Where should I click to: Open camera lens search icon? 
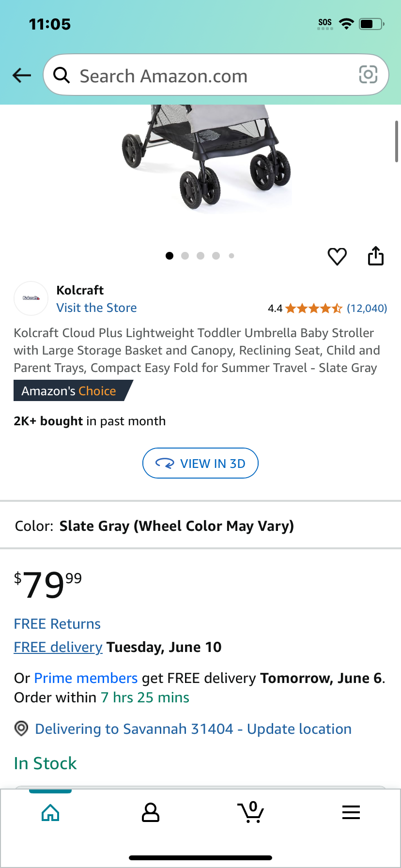(368, 75)
